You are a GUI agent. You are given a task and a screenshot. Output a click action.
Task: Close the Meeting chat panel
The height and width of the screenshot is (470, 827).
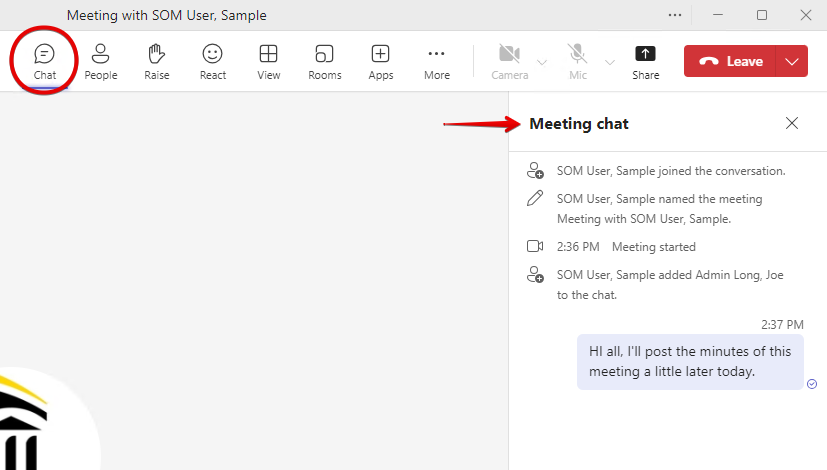click(792, 123)
